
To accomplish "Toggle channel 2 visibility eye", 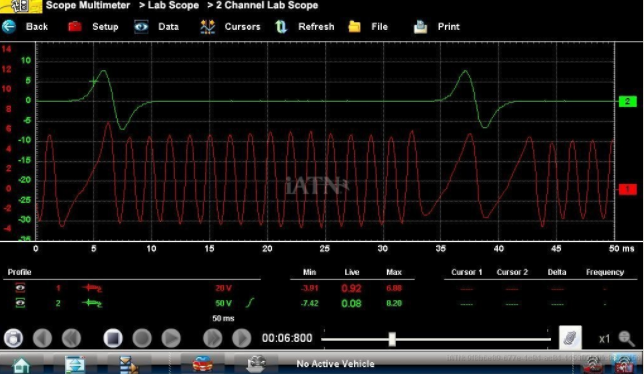I will (x=20, y=303).
